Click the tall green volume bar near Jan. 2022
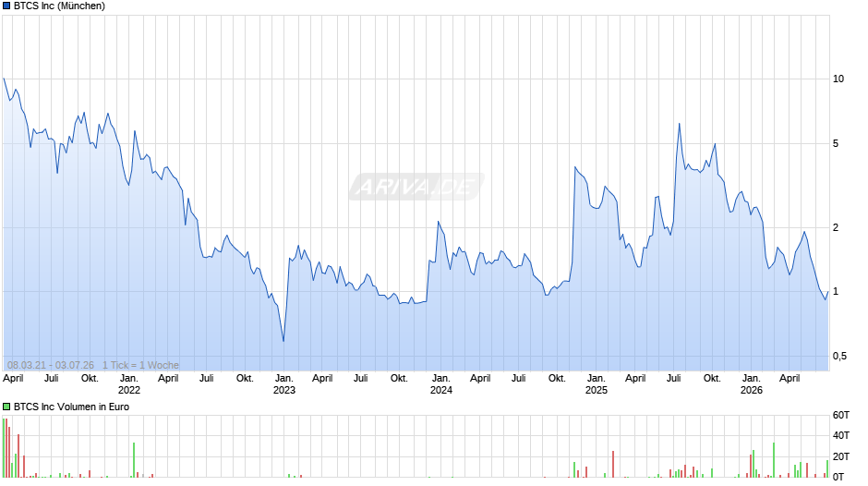 click(x=134, y=460)
